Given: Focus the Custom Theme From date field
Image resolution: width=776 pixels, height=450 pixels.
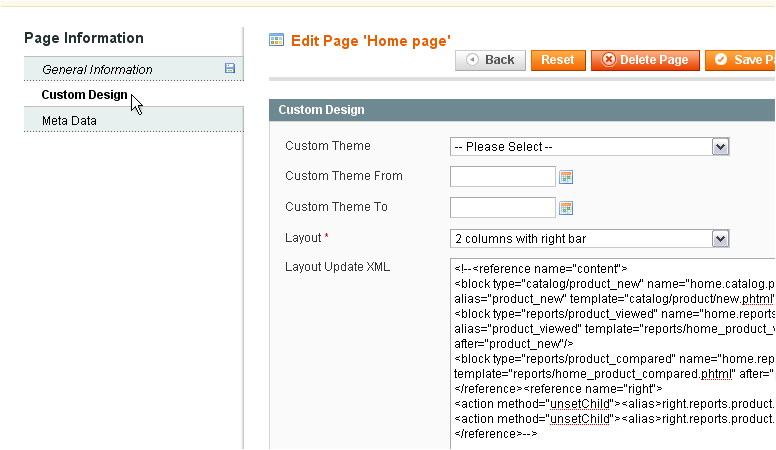Looking at the screenshot, I should click(502, 177).
